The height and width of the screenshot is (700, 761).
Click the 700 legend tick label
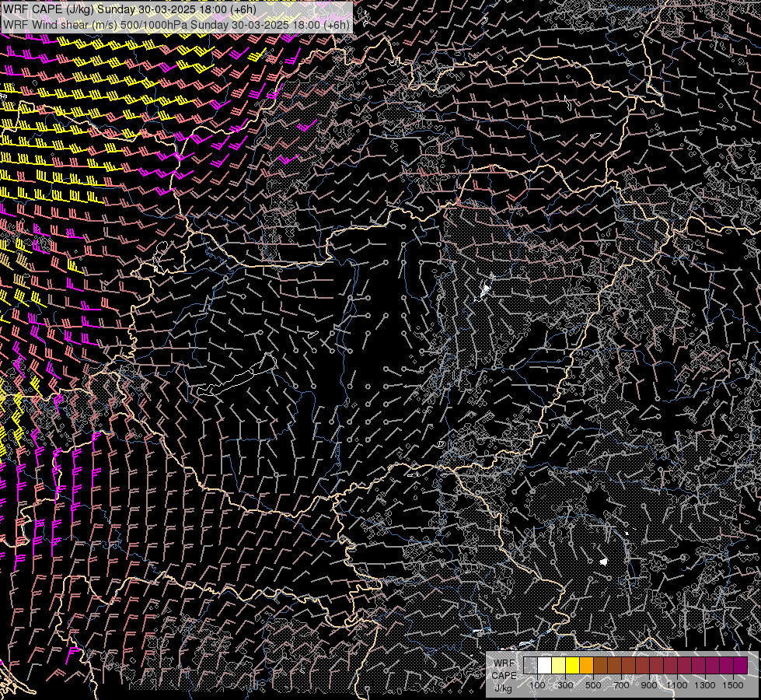pyautogui.click(x=621, y=685)
